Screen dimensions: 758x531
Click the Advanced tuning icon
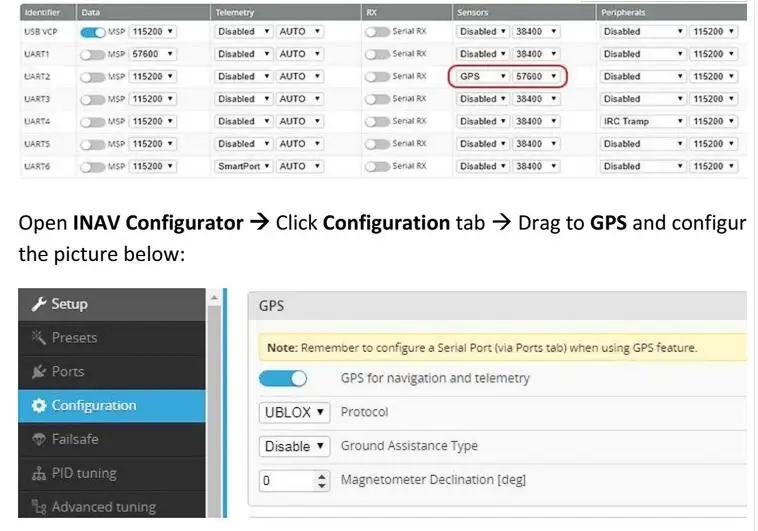(39, 506)
